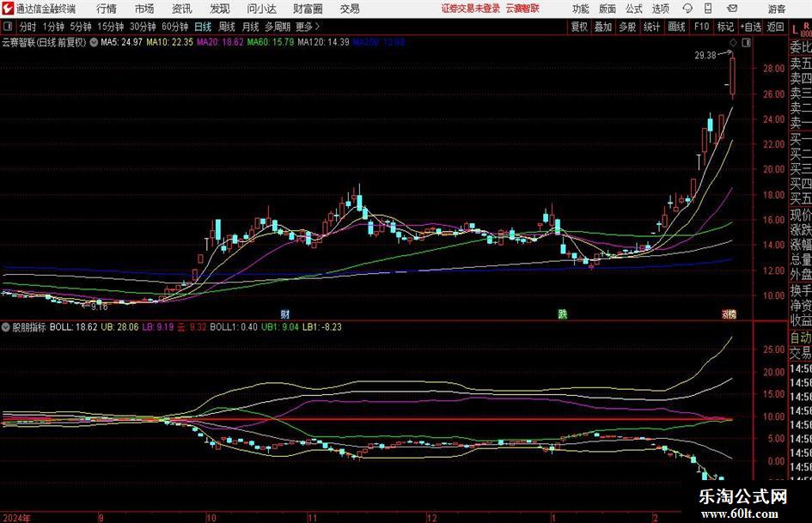The width and height of the screenshot is (812, 523).
Task: Open the 资讯 menu
Action: tap(182, 9)
